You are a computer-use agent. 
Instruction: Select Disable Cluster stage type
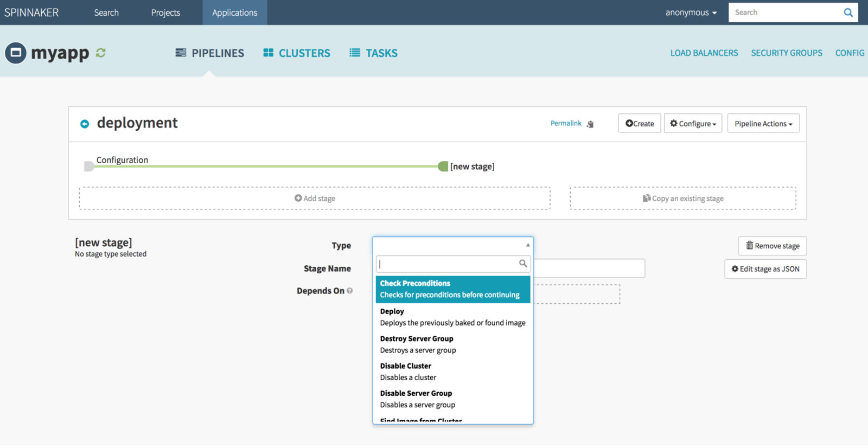point(453,372)
